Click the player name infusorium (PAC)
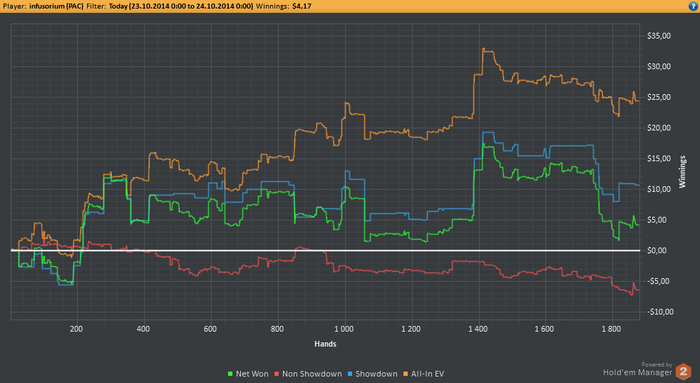This screenshot has width=700, height=383. point(56,6)
